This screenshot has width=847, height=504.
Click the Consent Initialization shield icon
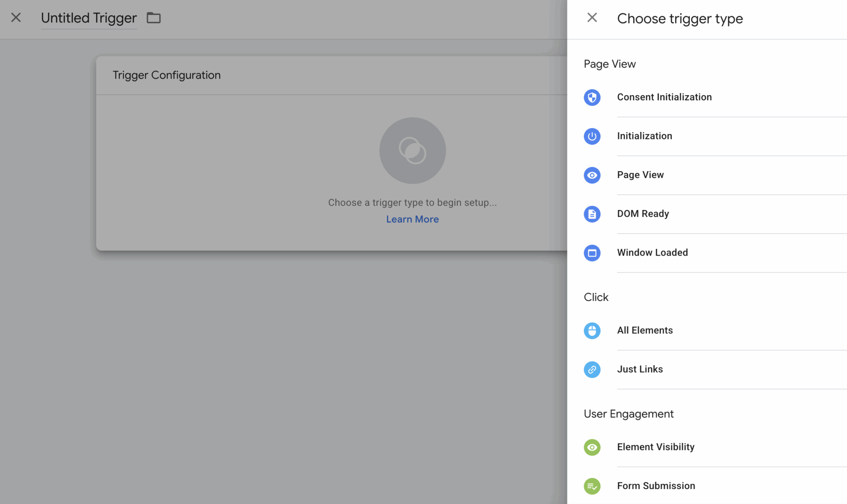pos(592,98)
